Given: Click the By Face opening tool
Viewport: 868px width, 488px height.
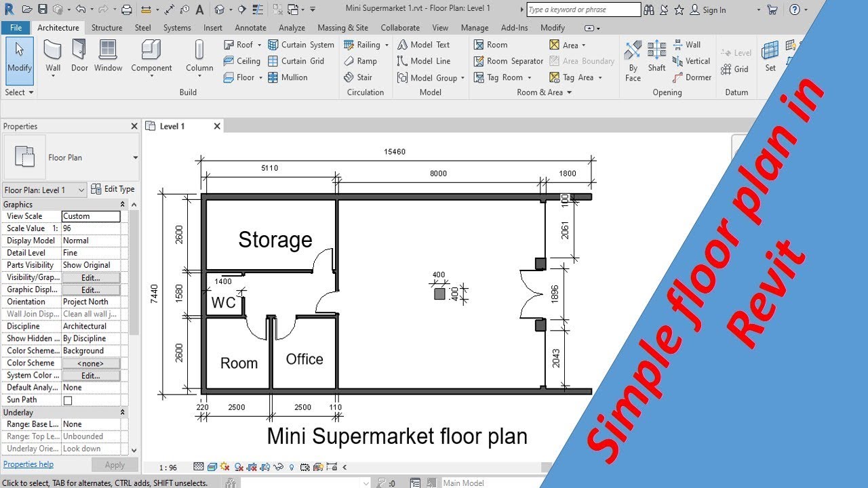Looking at the screenshot, I should [x=633, y=61].
